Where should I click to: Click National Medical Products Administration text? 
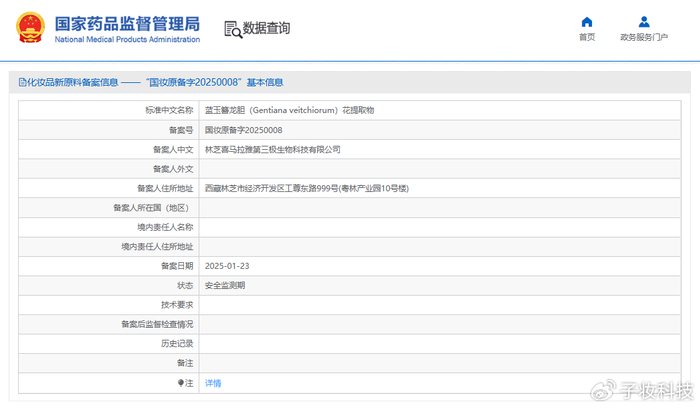pyautogui.click(x=127, y=39)
